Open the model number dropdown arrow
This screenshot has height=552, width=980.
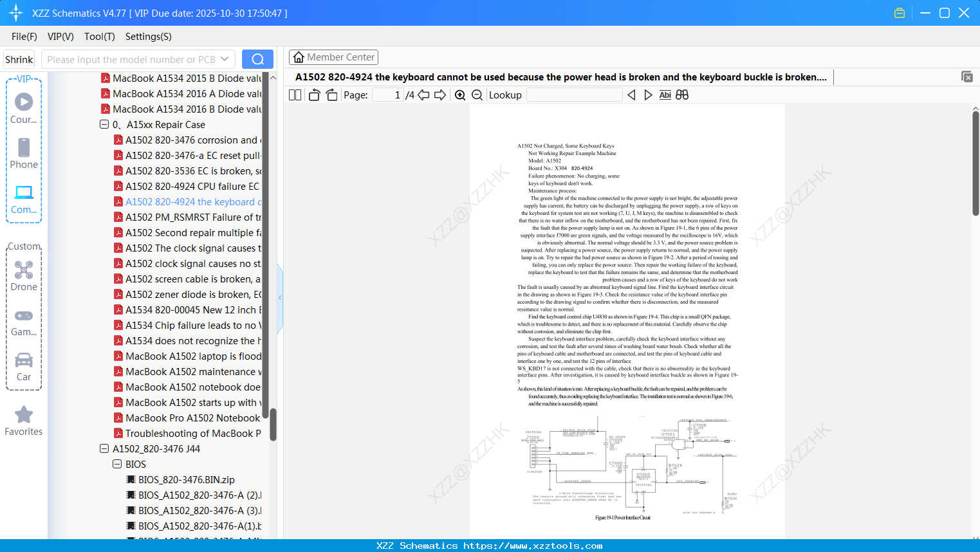[225, 59]
